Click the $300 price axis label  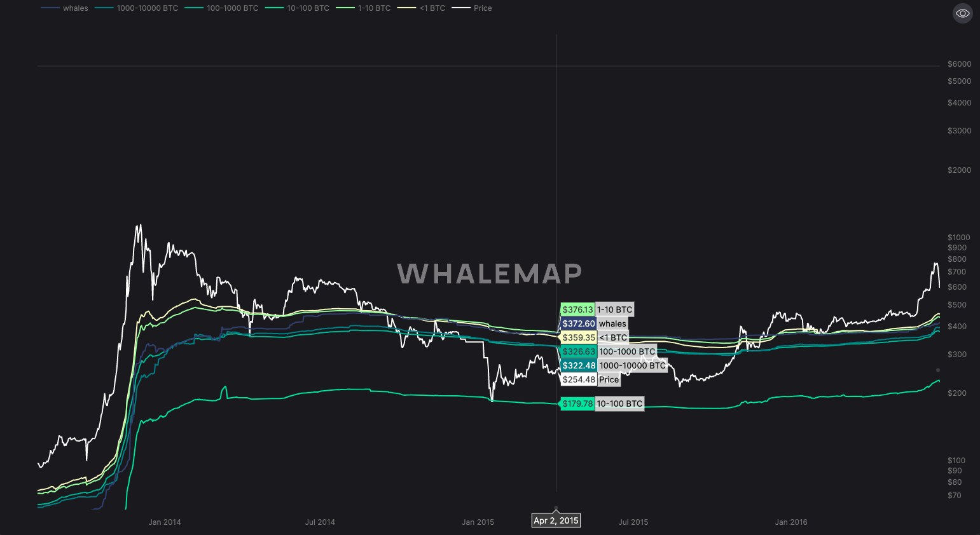[957, 355]
